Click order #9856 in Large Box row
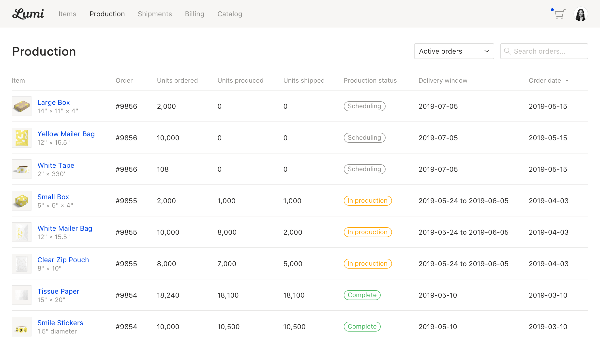600x364 pixels. click(x=126, y=106)
